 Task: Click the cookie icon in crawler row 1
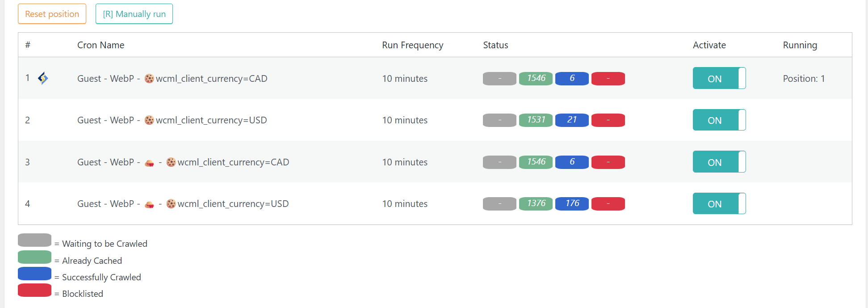tap(149, 79)
